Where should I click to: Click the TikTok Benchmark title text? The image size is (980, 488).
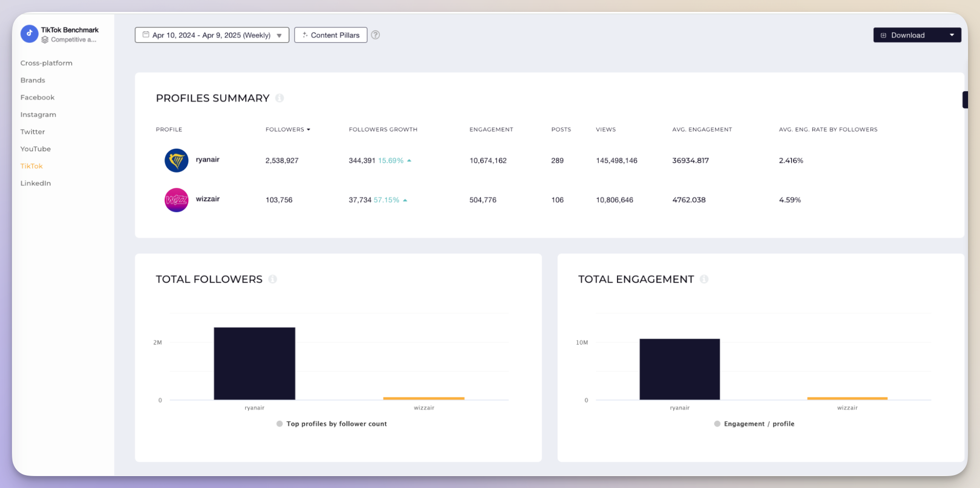(x=70, y=30)
